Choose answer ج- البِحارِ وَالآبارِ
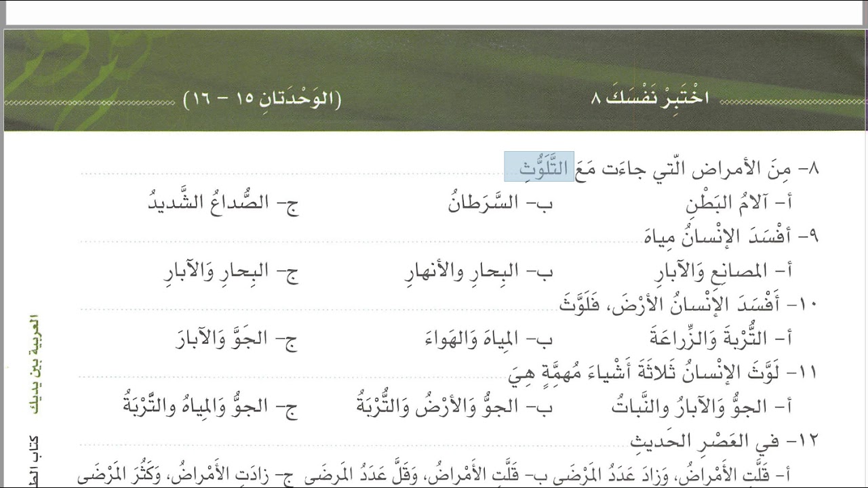 tap(231, 271)
